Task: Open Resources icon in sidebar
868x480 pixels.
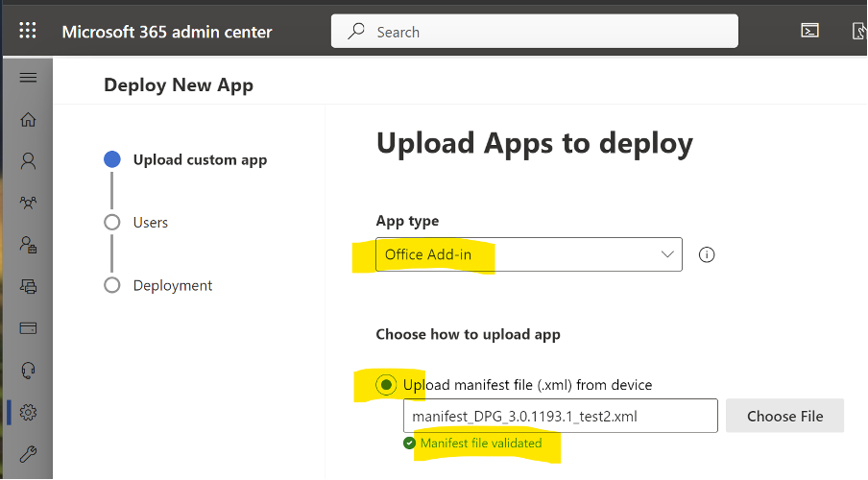Action: pyautogui.click(x=28, y=286)
